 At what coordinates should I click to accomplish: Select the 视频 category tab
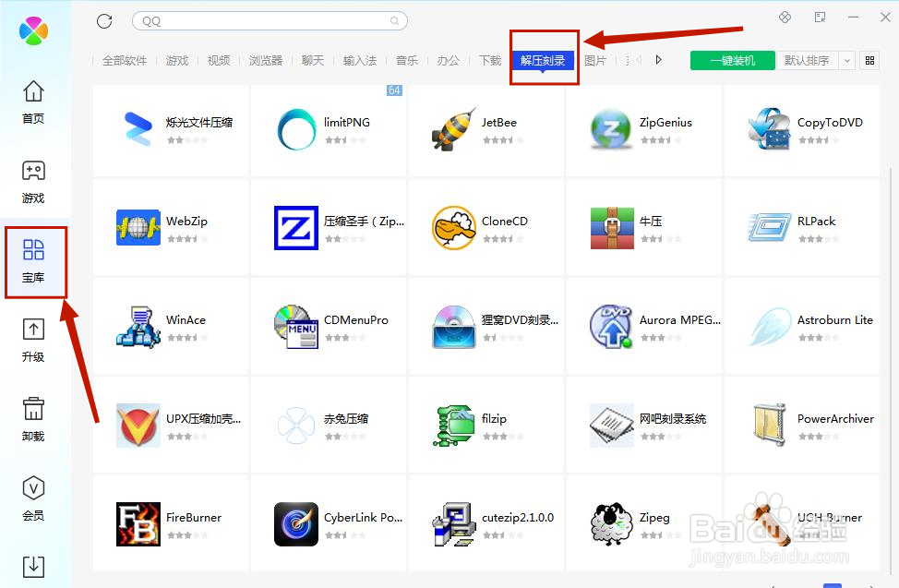click(x=219, y=60)
